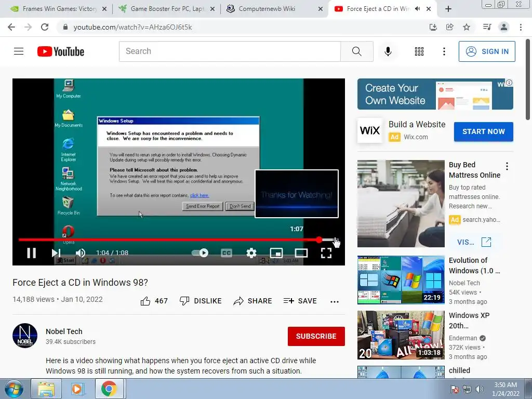The image size is (532, 399).
Task: Search with voice microphone
Action: tap(388, 51)
